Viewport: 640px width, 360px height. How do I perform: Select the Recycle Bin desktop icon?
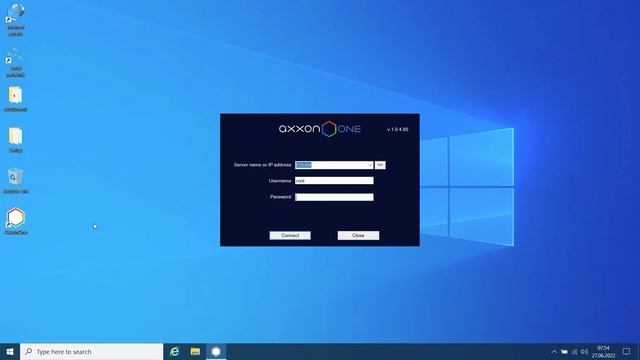16,180
